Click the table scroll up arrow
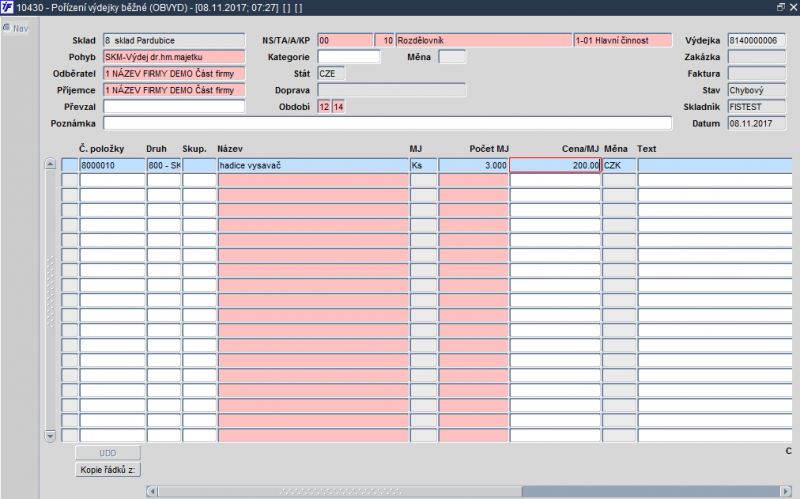Screen dimensions: 800x499 pyautogui.click(x=50, y=164)
